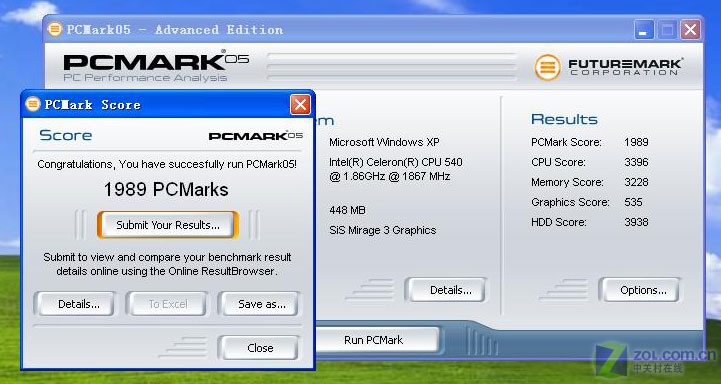Minimize the PCMark05 Advanced Edition window
Screen dimensions: 721x384
click(x=644, y=30)
